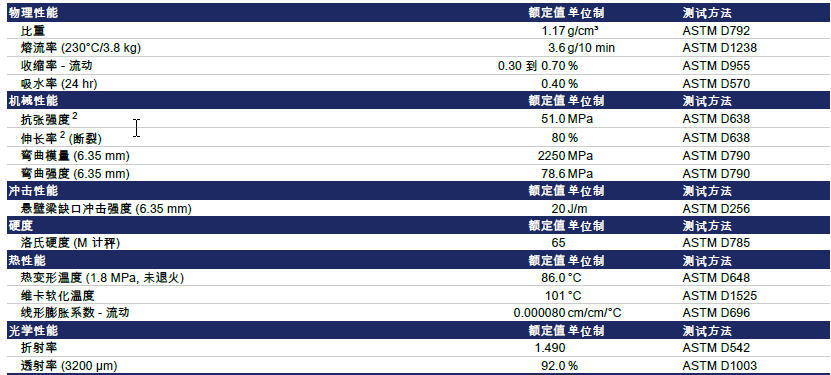The width and height of the screenshot is (831, 375).
Task: Click the 物理性能 section header
Action: 33,13
